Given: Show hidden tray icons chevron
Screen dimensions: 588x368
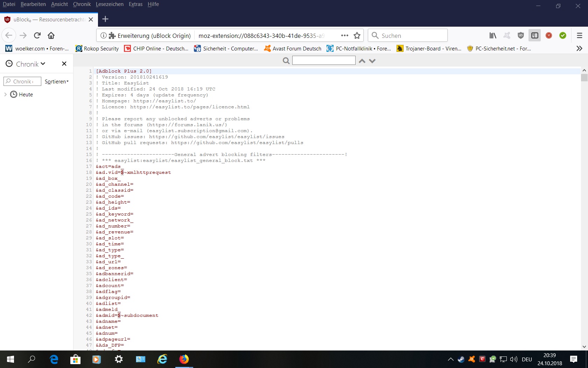Looking at the screenshot, I should coord(450,359).
